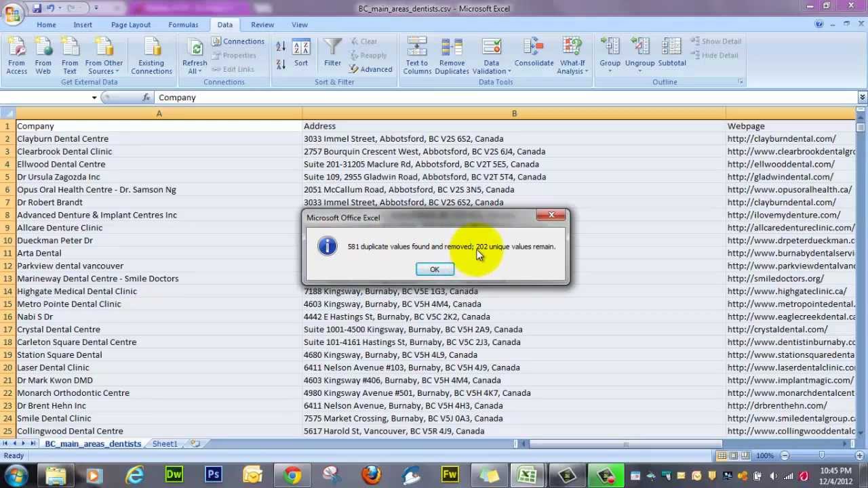Open Excel Help
Image resolution: width=868 pixels, height=488 pixels.
pos(819,24)
